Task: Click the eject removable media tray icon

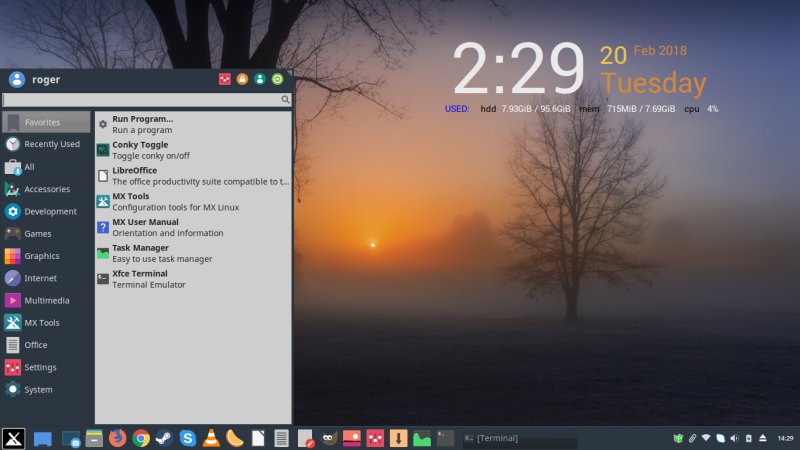Action: pyautogui.click(x=763, y=438)
